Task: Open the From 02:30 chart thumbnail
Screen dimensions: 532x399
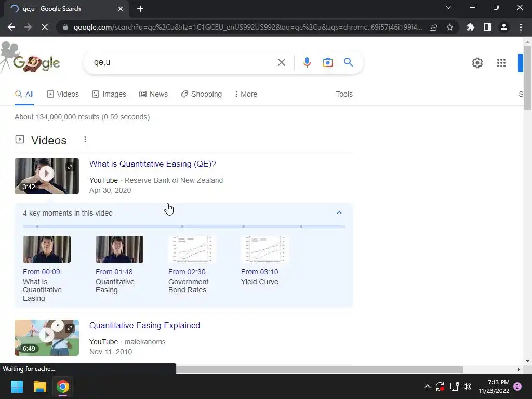Action: [192, 249]
